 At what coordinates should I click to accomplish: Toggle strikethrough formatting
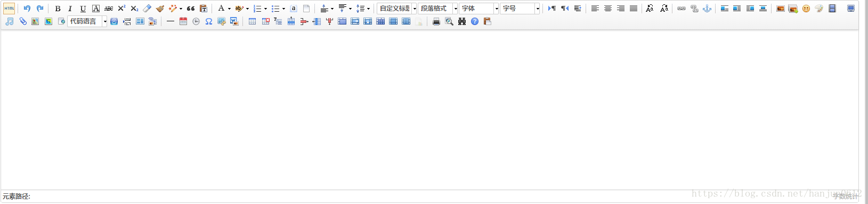(x=109, y=9)
